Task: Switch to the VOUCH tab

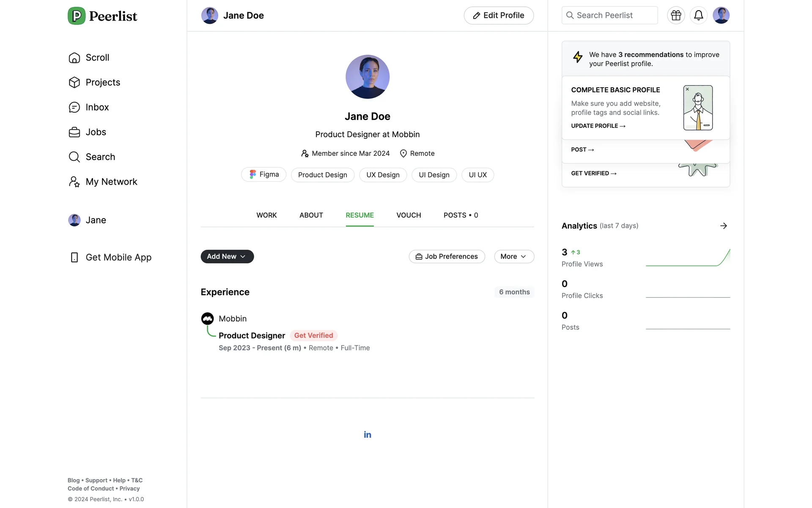Action: (x=409, y=215)
